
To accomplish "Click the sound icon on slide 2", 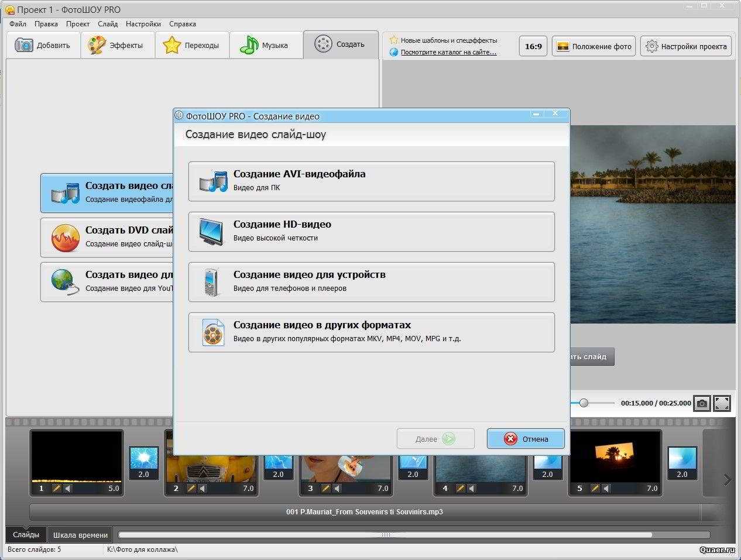I will coord(203,488).
